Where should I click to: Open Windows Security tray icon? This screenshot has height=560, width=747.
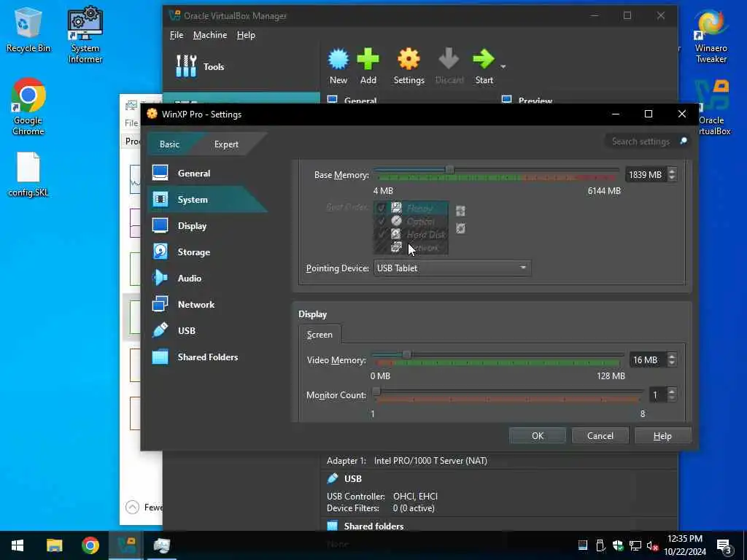(618, 545)
